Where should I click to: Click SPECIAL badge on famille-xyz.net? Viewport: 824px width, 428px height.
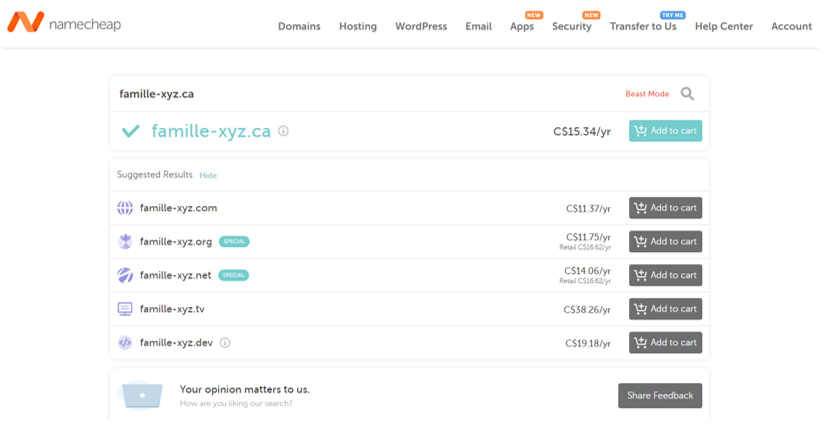click(233, 275)
